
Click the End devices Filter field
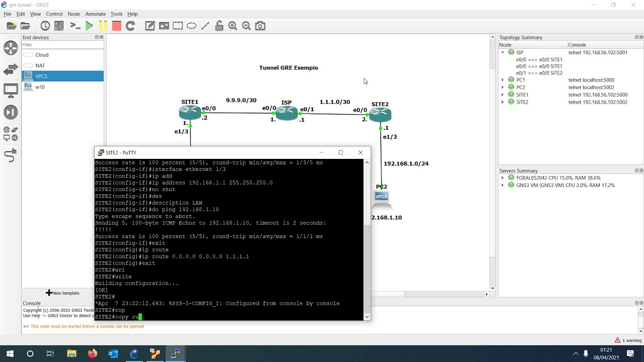coord(62,45)
